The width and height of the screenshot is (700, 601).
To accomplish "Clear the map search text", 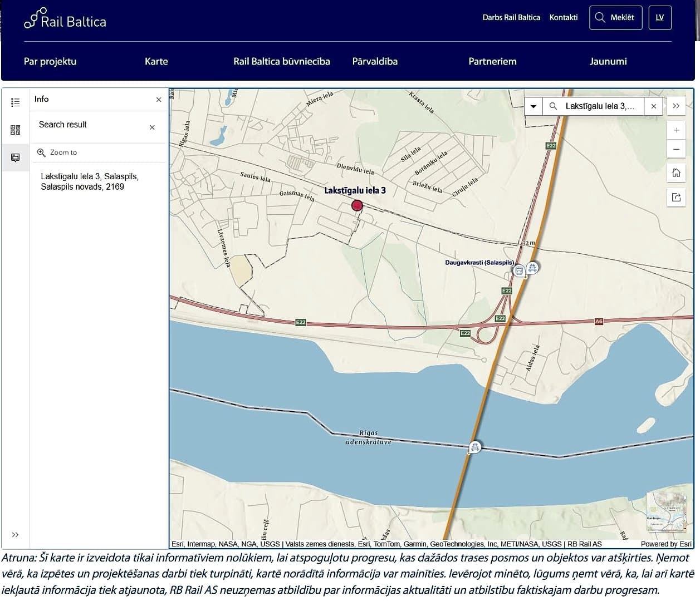I will tap(654, 106).
